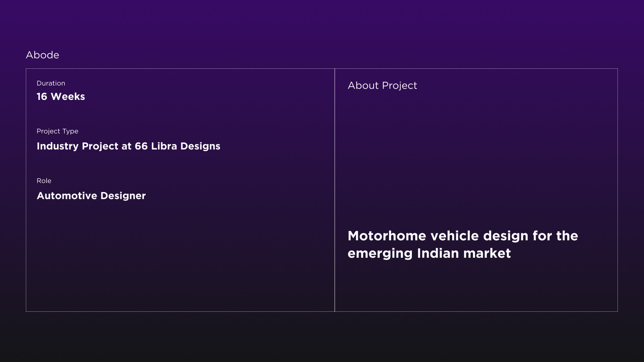Select the Project Type label
644x362 pixels.
pyautogui.click(x=57, y=131)
